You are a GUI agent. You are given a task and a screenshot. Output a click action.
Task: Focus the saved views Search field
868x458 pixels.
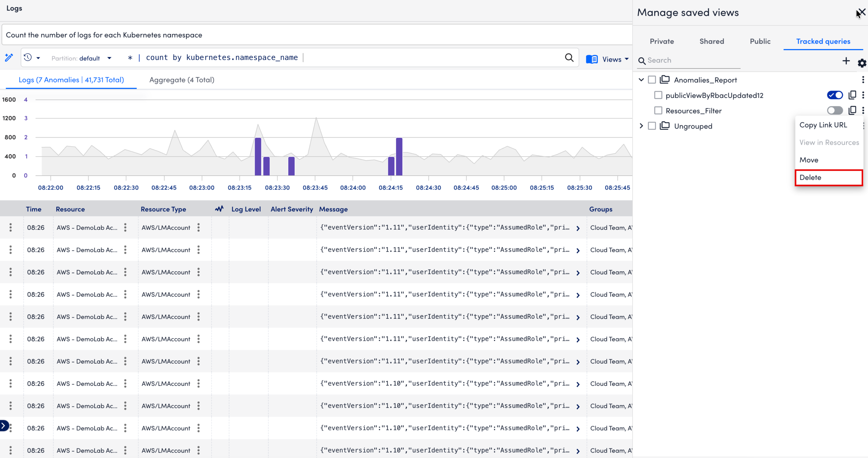[x=688, y=60]
